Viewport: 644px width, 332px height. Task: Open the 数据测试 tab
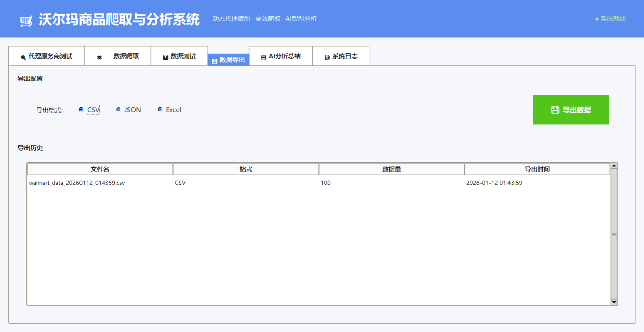[x=179, y=56]
